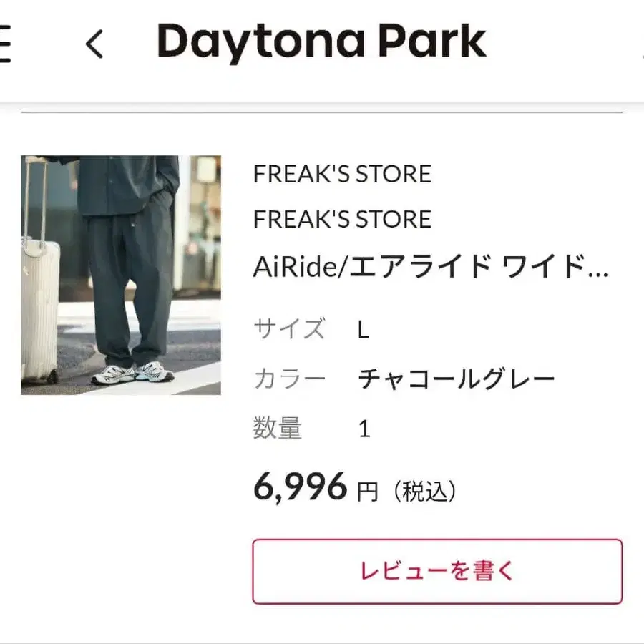Viewport: 644px width, 644px height.
Task: Select the カラー label
Action: (290, 379)
